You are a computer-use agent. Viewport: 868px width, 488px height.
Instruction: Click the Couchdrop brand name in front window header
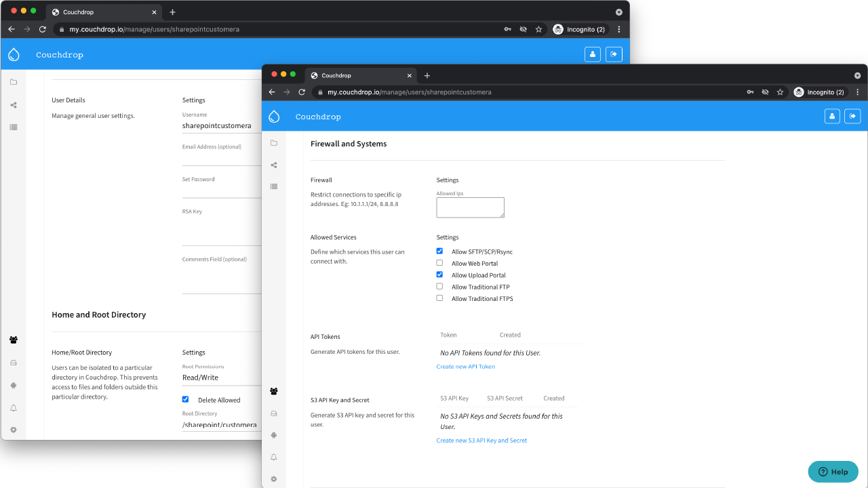tap(318, 117)
